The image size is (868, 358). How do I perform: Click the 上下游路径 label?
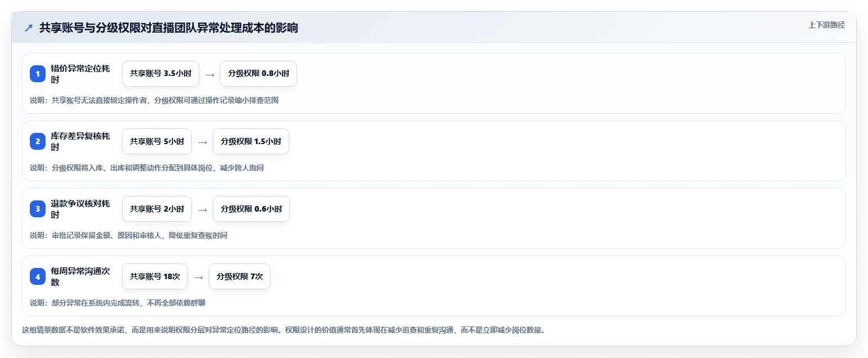point(826,25)
